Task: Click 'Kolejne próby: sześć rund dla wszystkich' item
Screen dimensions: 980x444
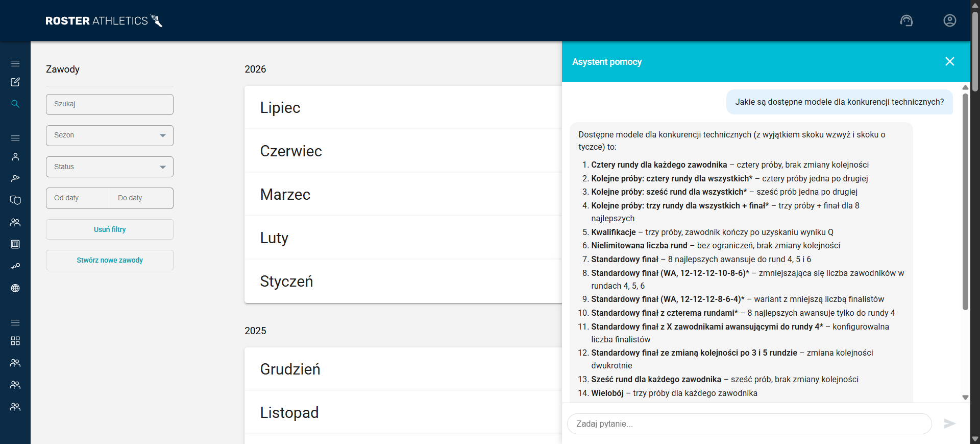Action: pyautogui.click(x=724, y=192)
